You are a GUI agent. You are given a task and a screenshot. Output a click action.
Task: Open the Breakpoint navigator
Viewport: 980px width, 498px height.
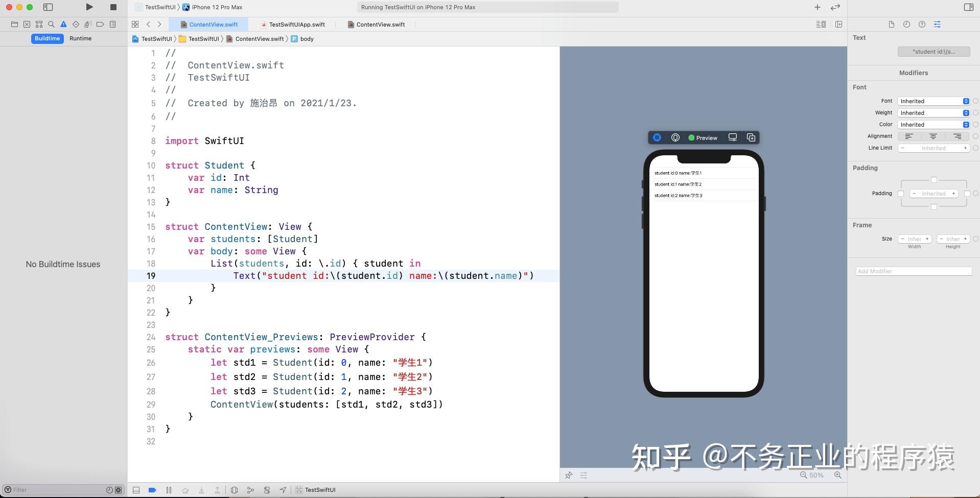coord(100,24)
